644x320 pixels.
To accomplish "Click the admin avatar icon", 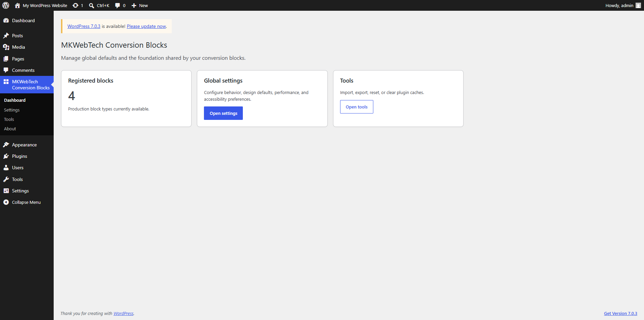I will point(638,5).
